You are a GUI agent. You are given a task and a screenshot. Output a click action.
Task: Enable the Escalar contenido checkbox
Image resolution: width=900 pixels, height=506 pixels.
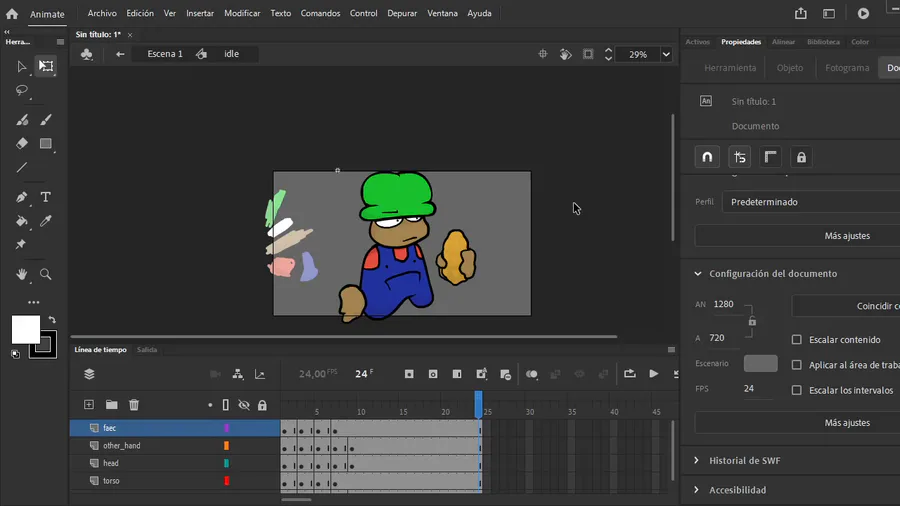coord(797,340)
